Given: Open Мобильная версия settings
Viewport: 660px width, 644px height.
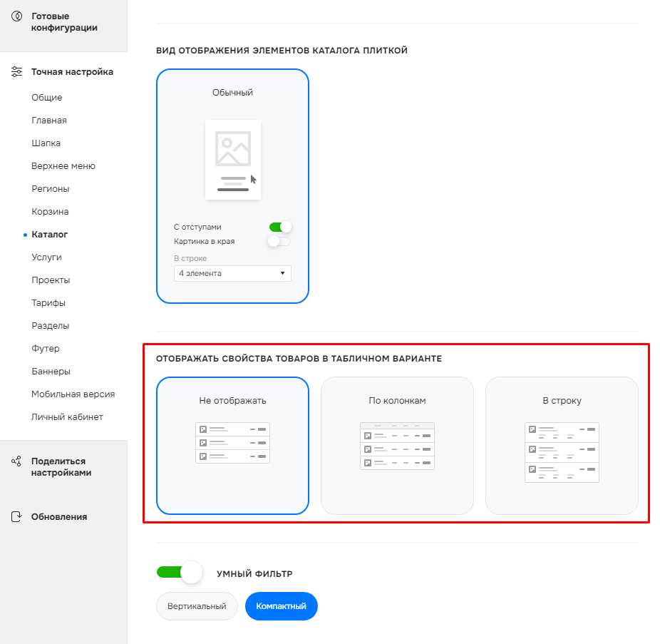Looking at the screenshot, I should 73,394.
